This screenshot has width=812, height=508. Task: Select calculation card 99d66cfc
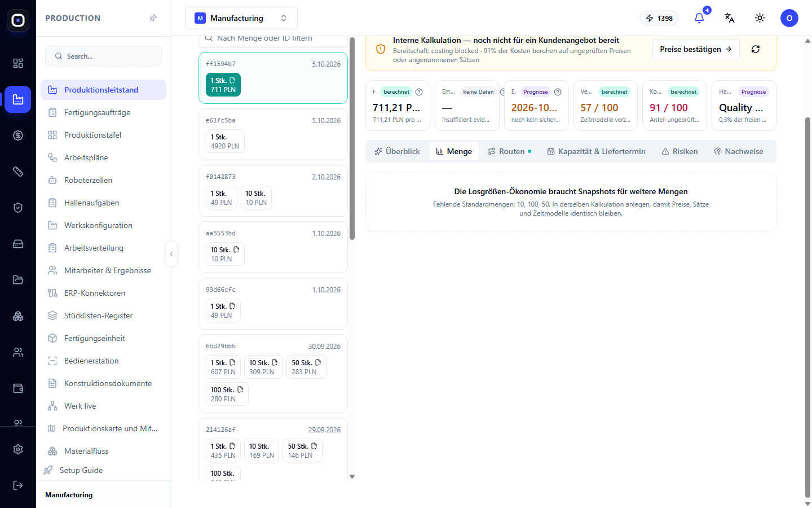[273, 304]
